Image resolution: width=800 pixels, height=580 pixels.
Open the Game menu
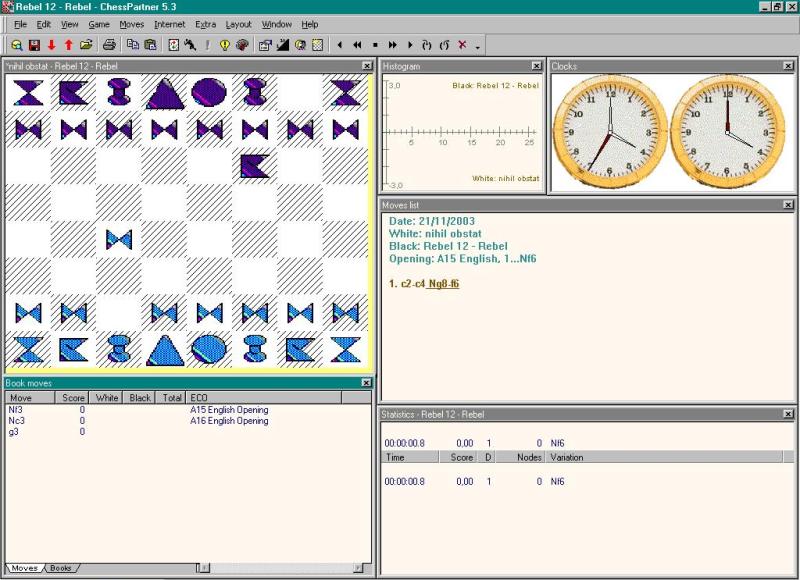click(99, 24)
